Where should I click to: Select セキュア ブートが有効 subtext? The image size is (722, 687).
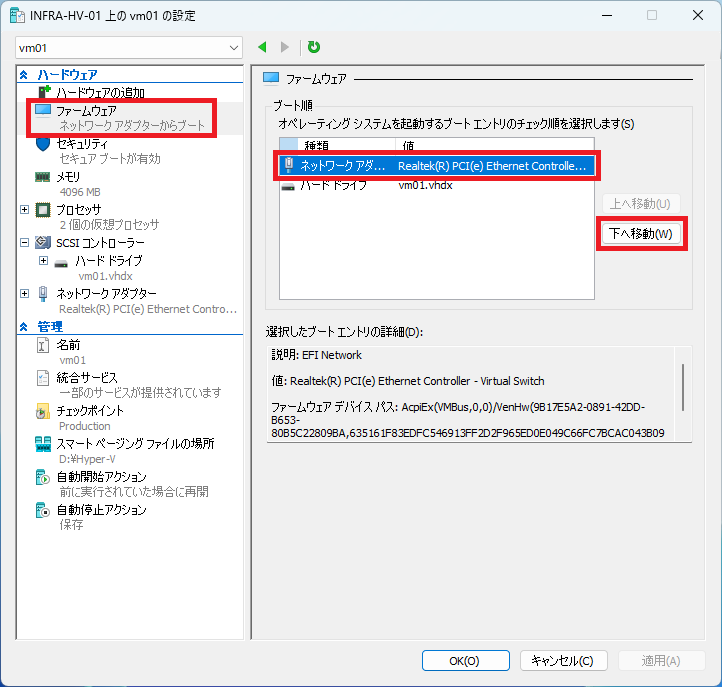coord(110,159)
